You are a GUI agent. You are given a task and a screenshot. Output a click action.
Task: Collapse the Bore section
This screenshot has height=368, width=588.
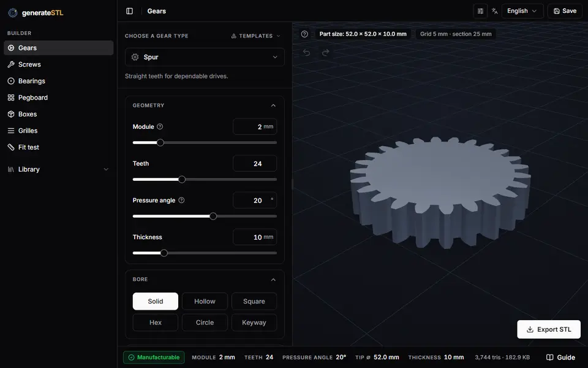[273, 280]
